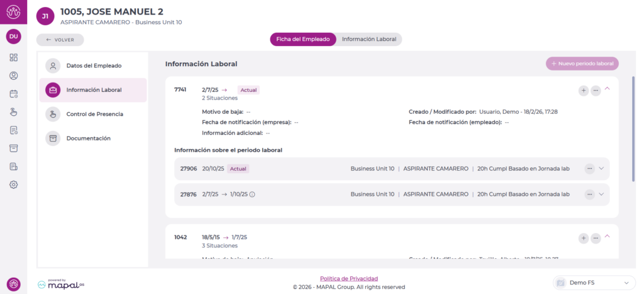Open more options menu for period 1042
Viewport: 644px width, 294px height.
click(596, 238)
